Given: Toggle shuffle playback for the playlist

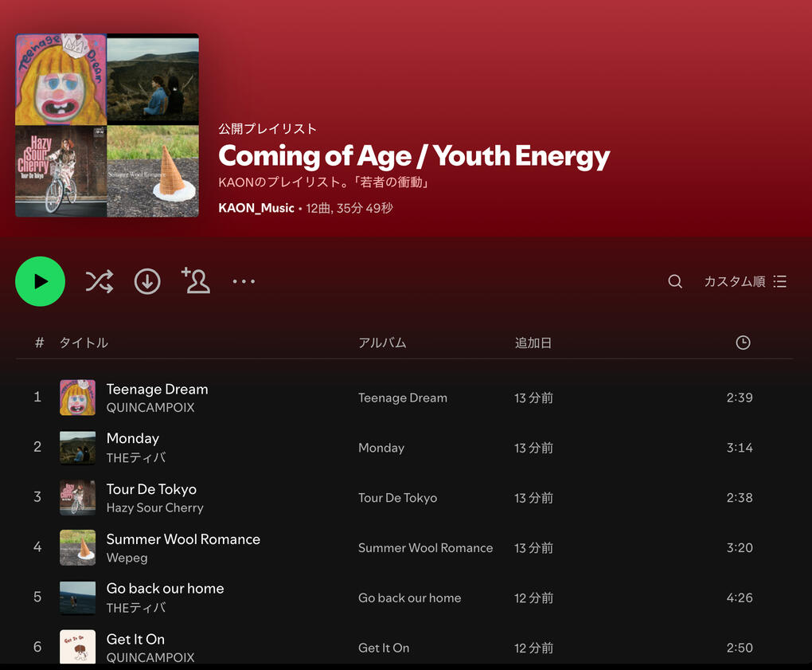Looking at the screenshot, I should [100, 281].
